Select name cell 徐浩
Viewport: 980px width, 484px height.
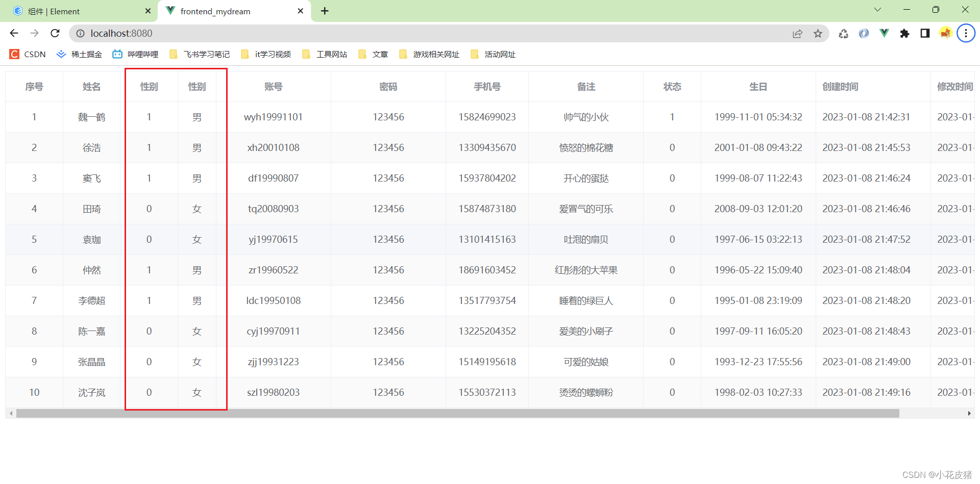click(92, 148)
